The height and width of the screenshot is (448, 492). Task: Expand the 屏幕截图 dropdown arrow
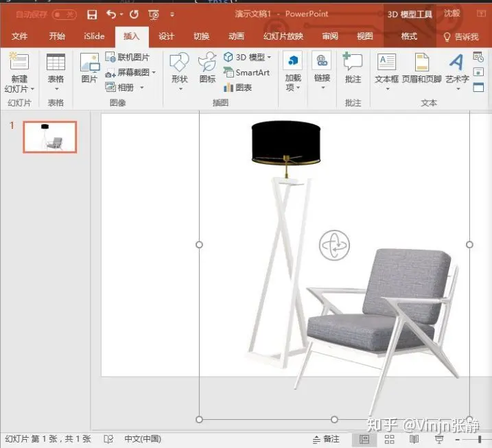[154, 73]
